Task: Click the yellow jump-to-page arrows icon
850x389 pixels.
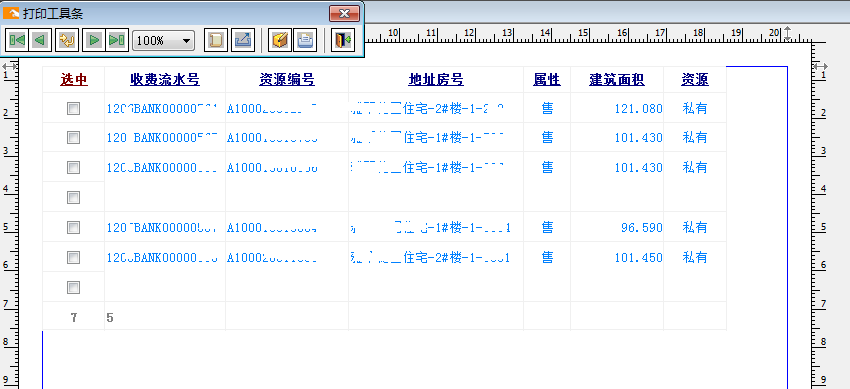Action: [68, 40]
